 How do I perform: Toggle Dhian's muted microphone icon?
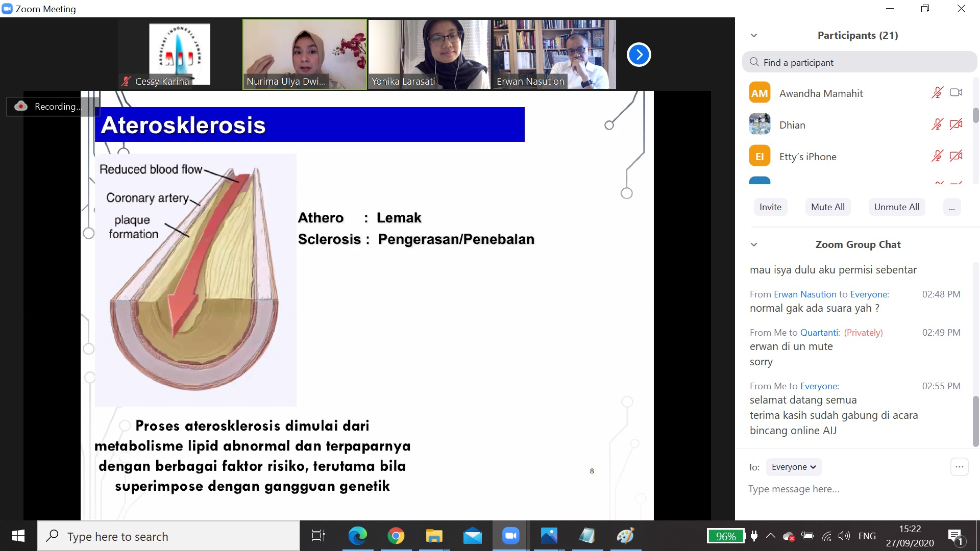[937, 124]
